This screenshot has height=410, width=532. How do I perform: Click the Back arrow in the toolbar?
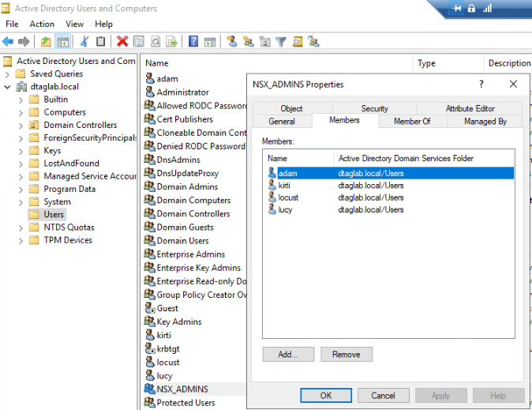[x=9, y=41]
